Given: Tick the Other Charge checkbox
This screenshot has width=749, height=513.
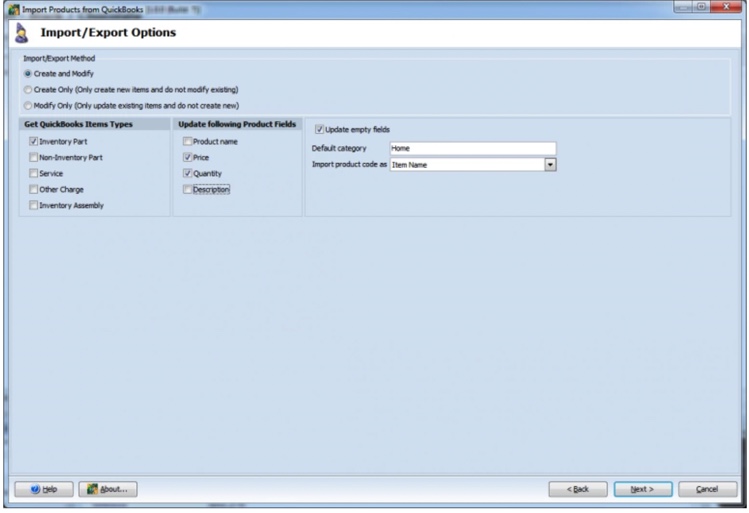Looking at the screenshot, I should (x=33, y=189).
